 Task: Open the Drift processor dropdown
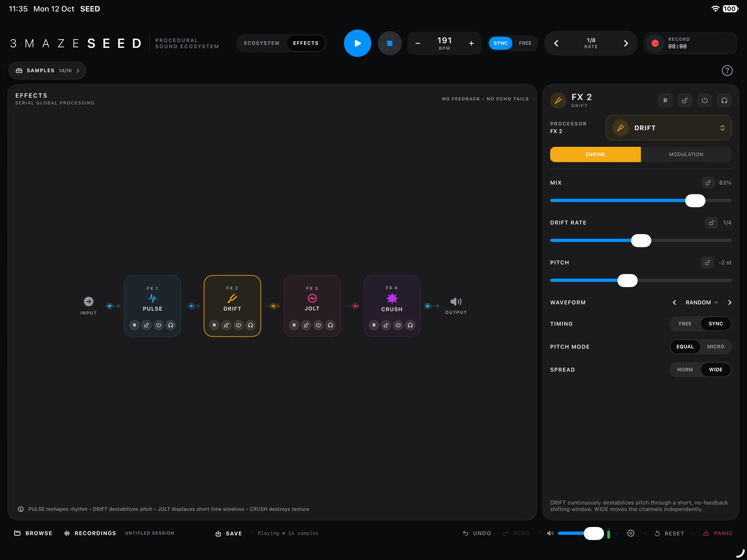pos(669,128)
